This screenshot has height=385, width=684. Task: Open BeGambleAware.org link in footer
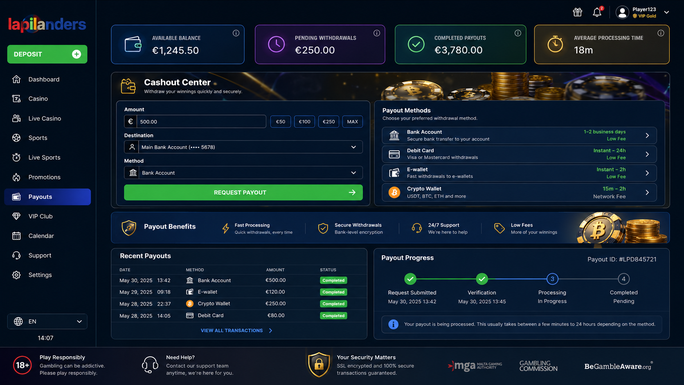[619, 366]
